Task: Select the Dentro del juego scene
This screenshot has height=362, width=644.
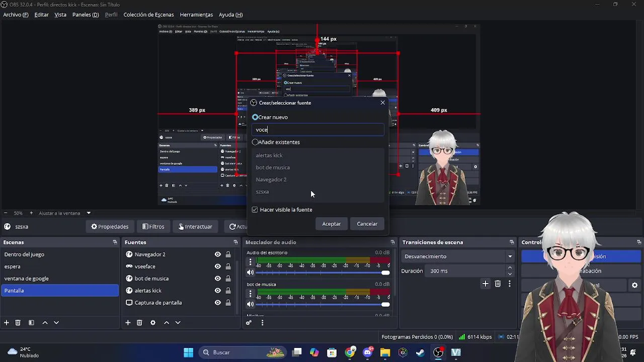Action: pos(60,254)
